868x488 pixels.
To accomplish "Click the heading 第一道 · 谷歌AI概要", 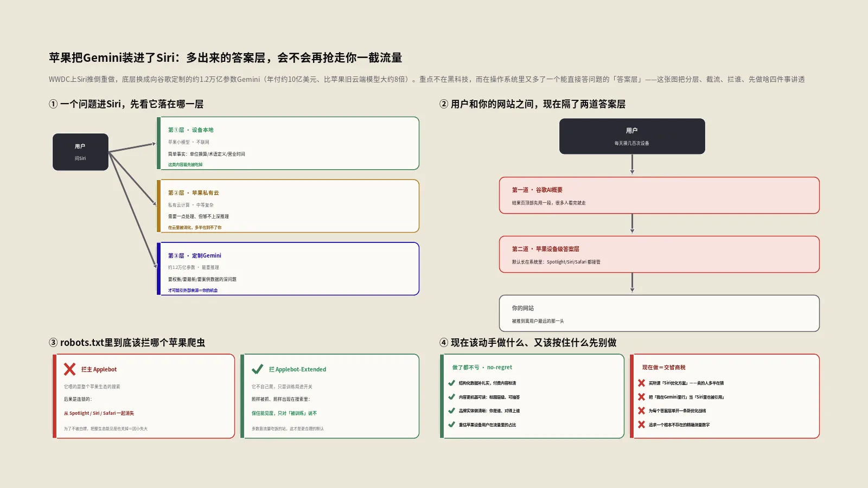I will [537, 190].
